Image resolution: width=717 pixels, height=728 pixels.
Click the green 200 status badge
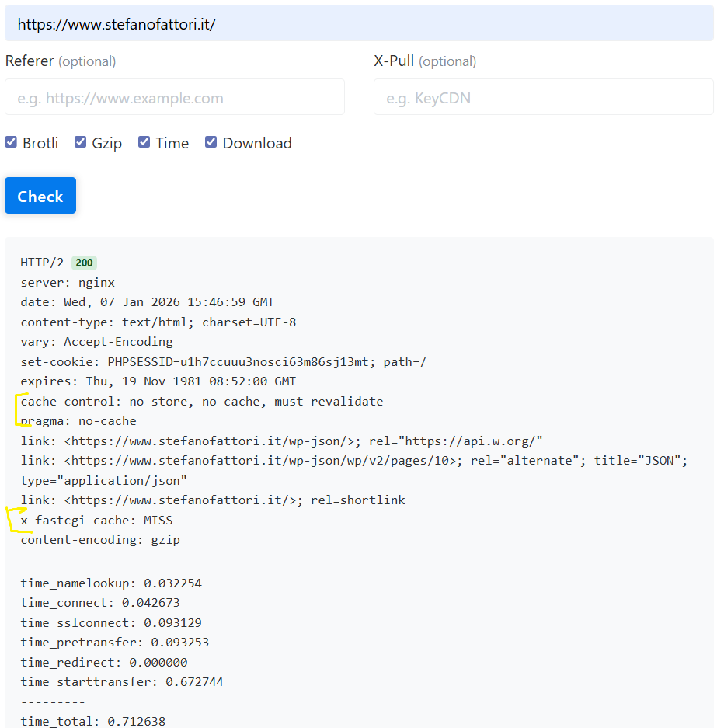(x=84, y=263)
